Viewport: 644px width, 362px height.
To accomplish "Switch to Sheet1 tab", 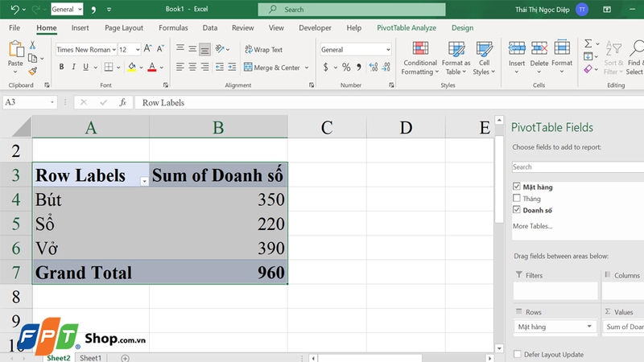I will pyautogui.click(x=90, y=358).
